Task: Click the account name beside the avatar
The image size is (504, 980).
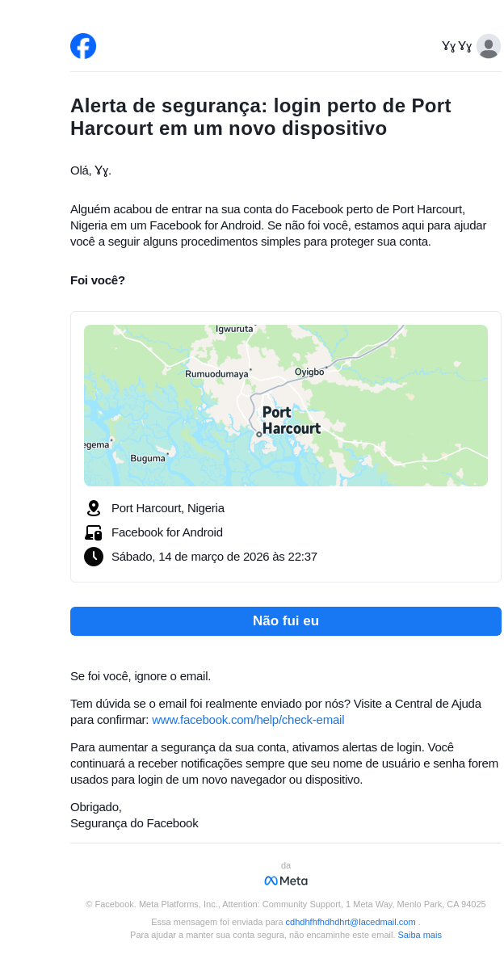Action: tap(456, 46)
